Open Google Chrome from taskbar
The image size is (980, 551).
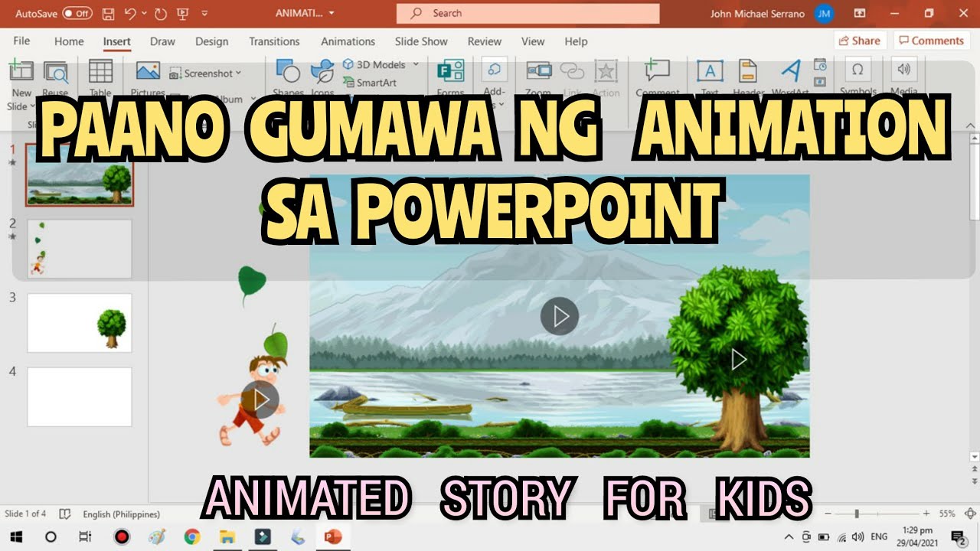pyautogui.click(x=191, y=536)
